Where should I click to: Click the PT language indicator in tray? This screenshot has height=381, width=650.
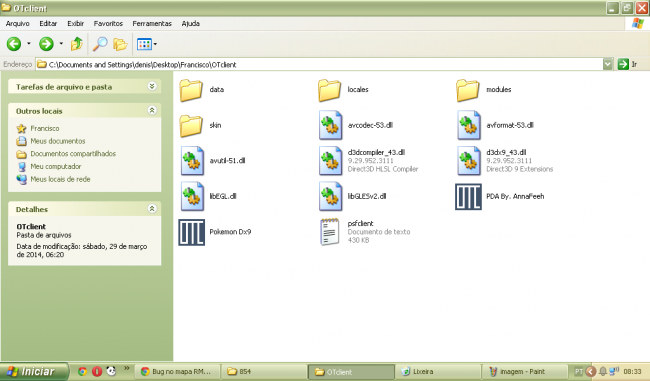point(579,372)
